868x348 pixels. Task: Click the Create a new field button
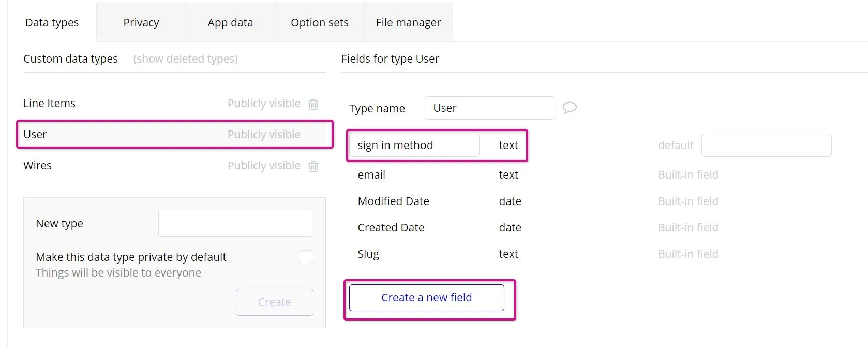pyautogui.click(x=427, y=298)
